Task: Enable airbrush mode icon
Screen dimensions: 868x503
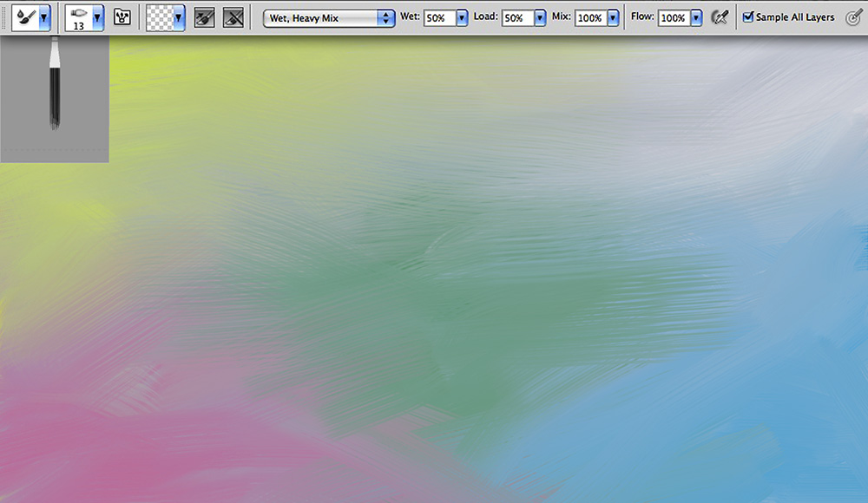Action: 719,17
